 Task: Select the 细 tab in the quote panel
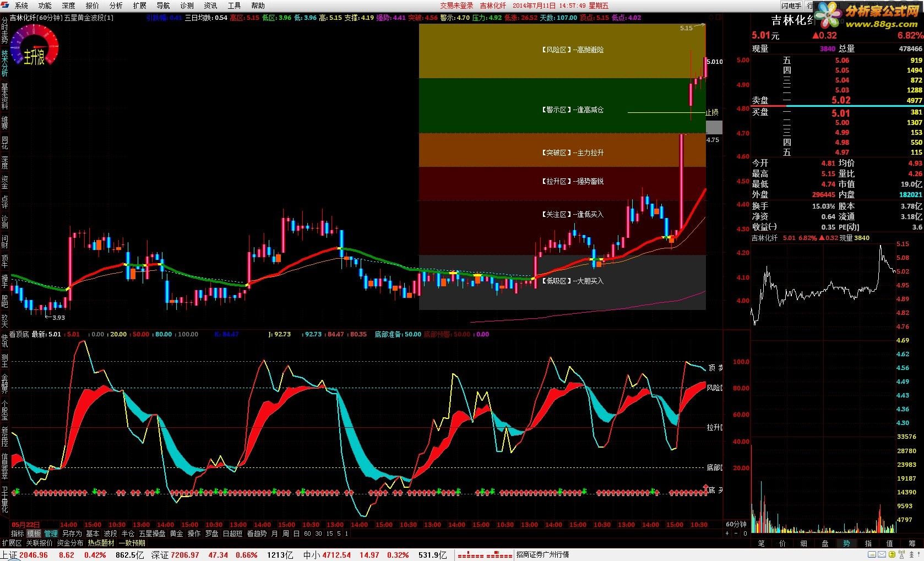click(804, 543)
